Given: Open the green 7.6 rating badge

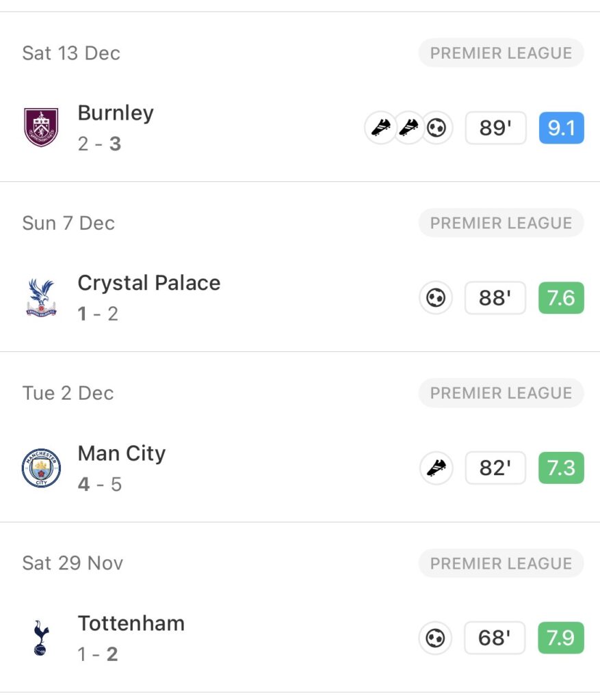Looking at the screenshot, I should pyautogui.click(x=561, y=298).
